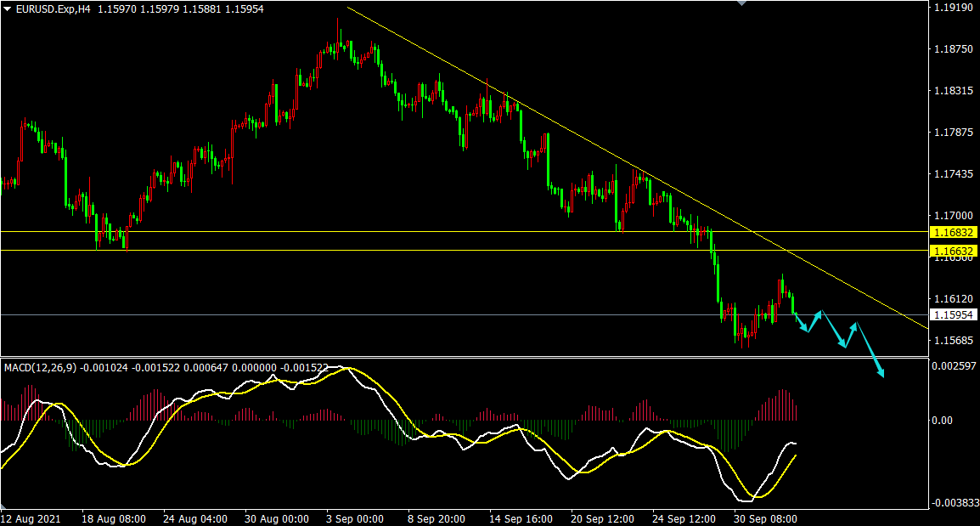This screenshot has height=526, width=980.
Task: Click the 1.17000 price scale value
Action: (x=951, y=216)
